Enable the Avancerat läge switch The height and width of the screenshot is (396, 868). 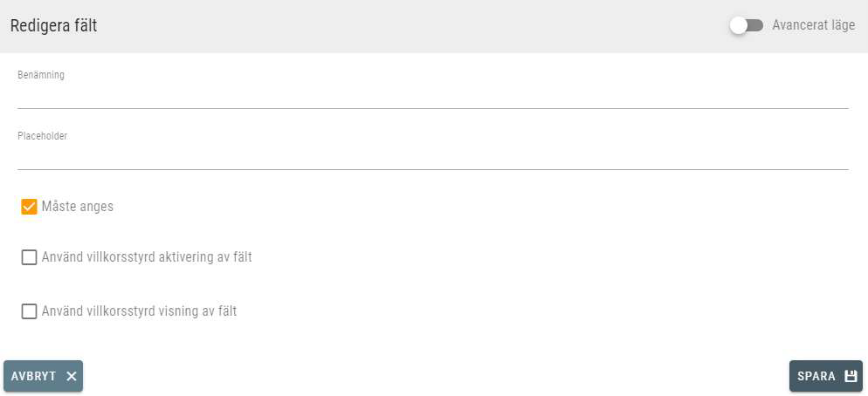747,25
